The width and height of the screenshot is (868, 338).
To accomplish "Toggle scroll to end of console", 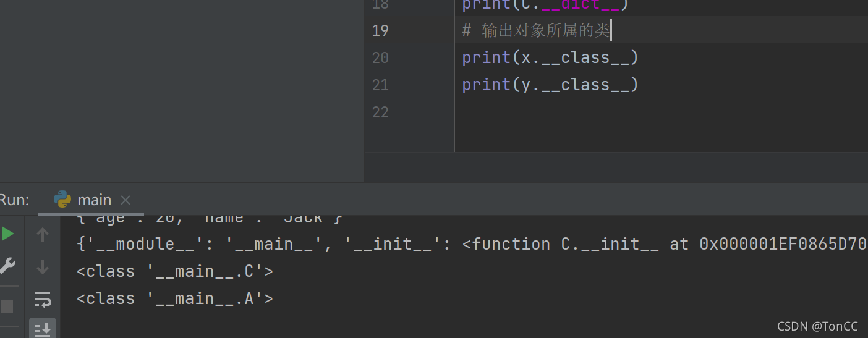I will [43, 329].
